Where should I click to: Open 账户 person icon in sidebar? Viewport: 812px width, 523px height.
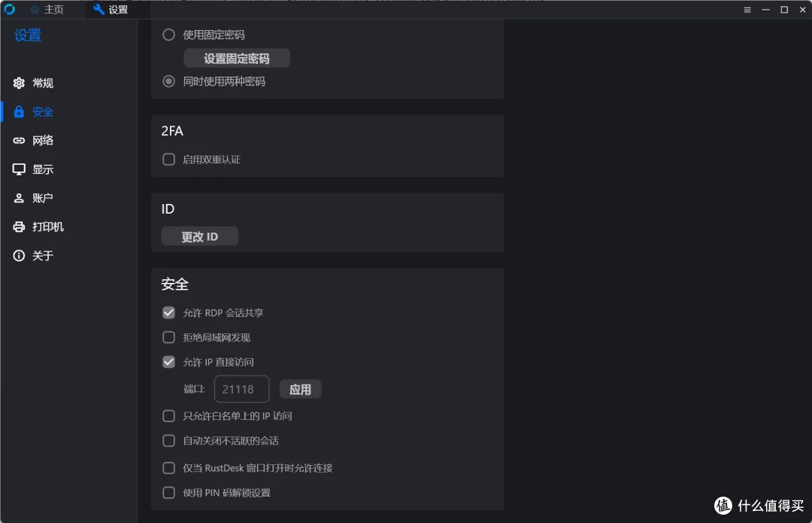[20, 199]
